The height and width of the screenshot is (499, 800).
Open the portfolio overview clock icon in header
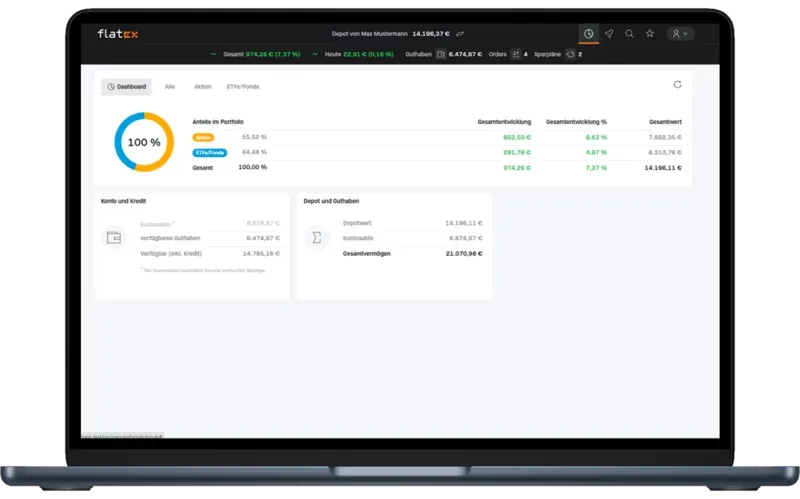click(588, 34)
